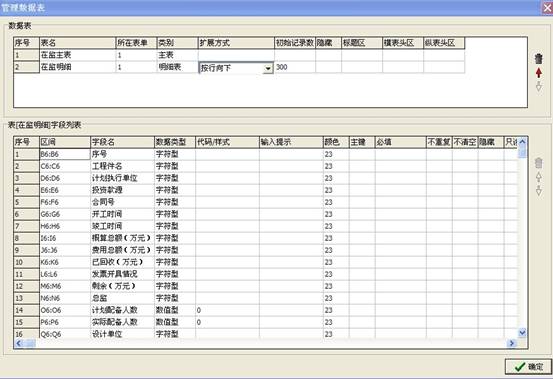
Task: Click the 字段名 column header
Action: click(x=122, y=142)
